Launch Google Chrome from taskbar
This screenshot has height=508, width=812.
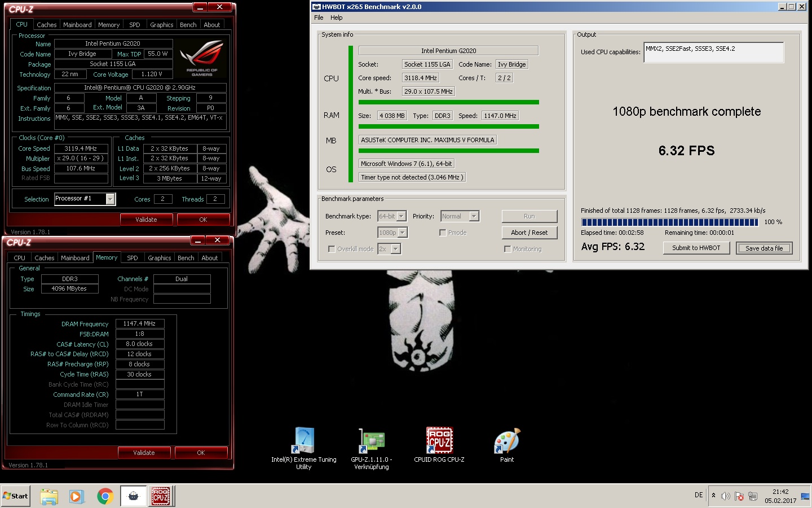click(105, 496)
